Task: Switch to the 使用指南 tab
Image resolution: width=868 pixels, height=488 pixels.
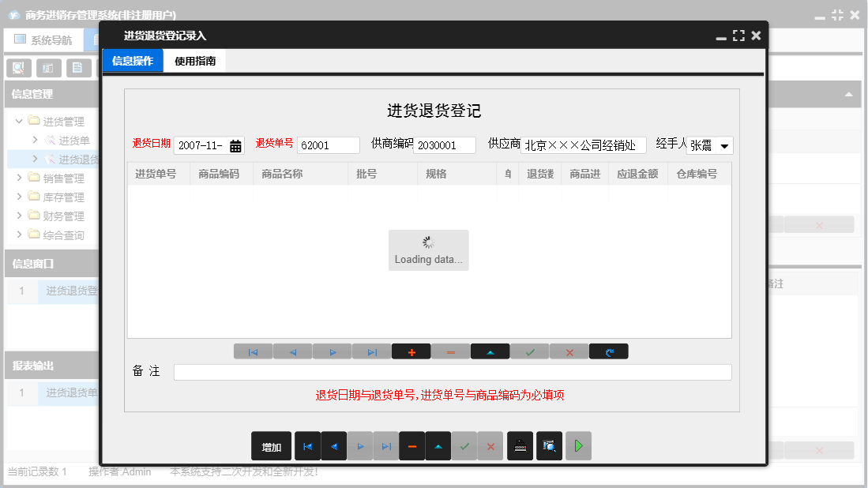Action: tap(193, 59)
